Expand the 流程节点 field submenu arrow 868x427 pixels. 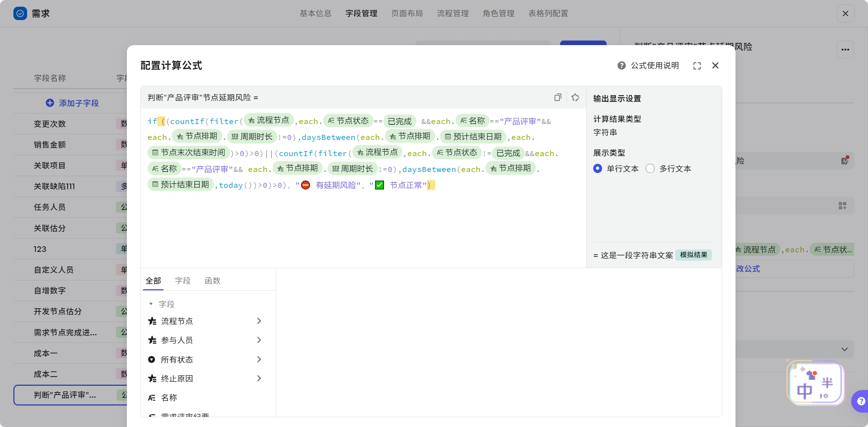tap(259, 321)
